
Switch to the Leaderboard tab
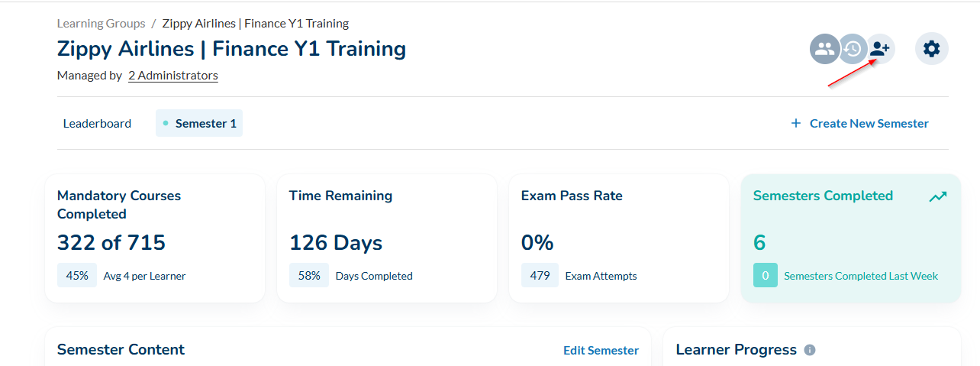coord(97,123)
